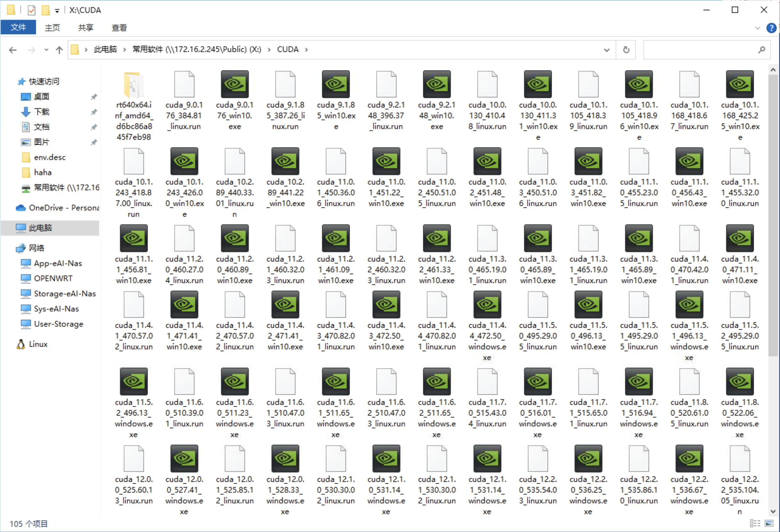Select cuda_10.2.89_441.22_win10.exe icon
Image resolution: width=780 pixels, height=532 pixels.
285,161
